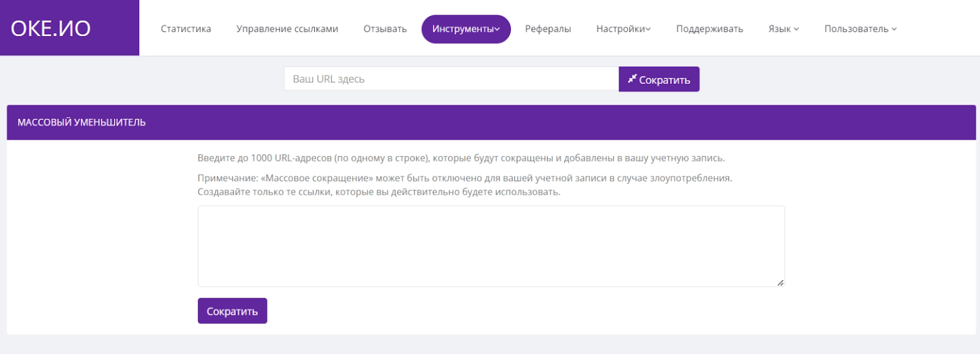Viewport: 980px width, 354px height.
Task: Click the OKE.ИО logo
Action: 51,28
